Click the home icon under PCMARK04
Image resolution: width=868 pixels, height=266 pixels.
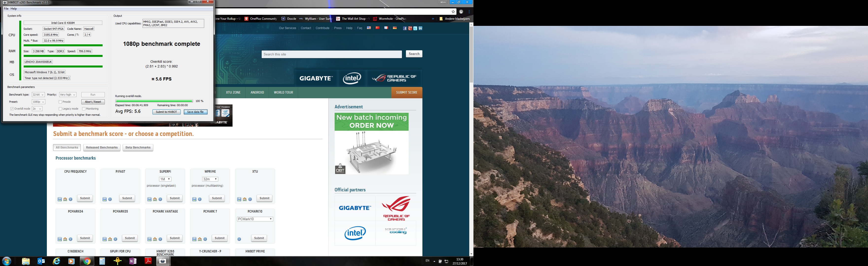pos(65,239)
